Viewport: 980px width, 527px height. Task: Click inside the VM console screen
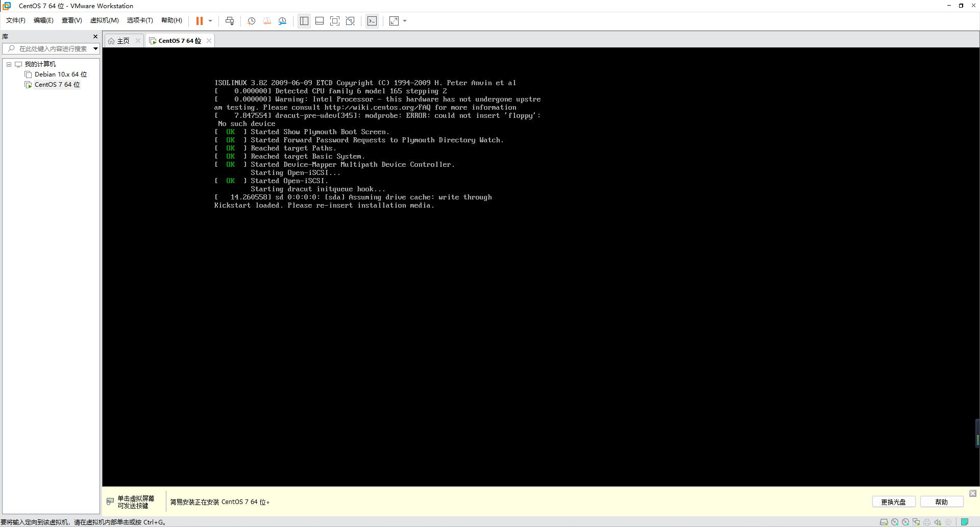[x=541, y=267]
